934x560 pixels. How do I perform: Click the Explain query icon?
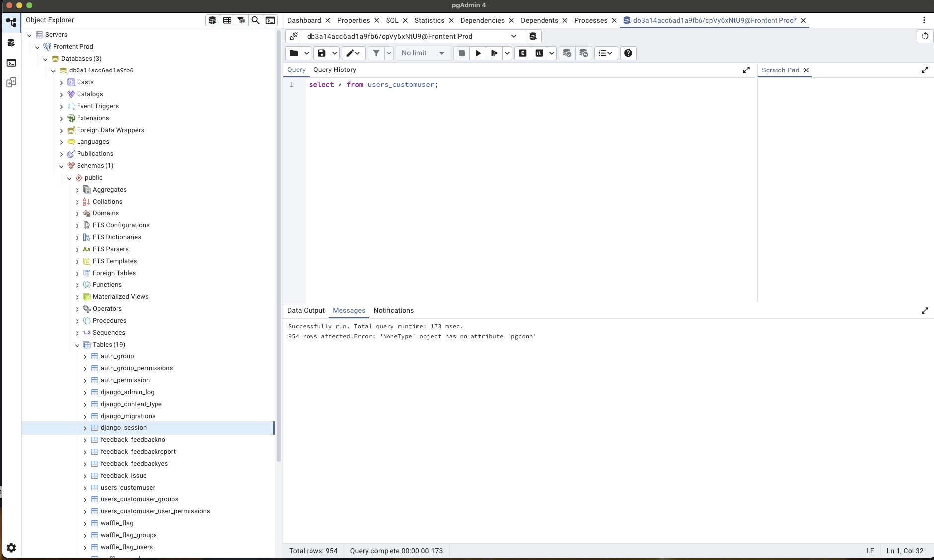523,53
